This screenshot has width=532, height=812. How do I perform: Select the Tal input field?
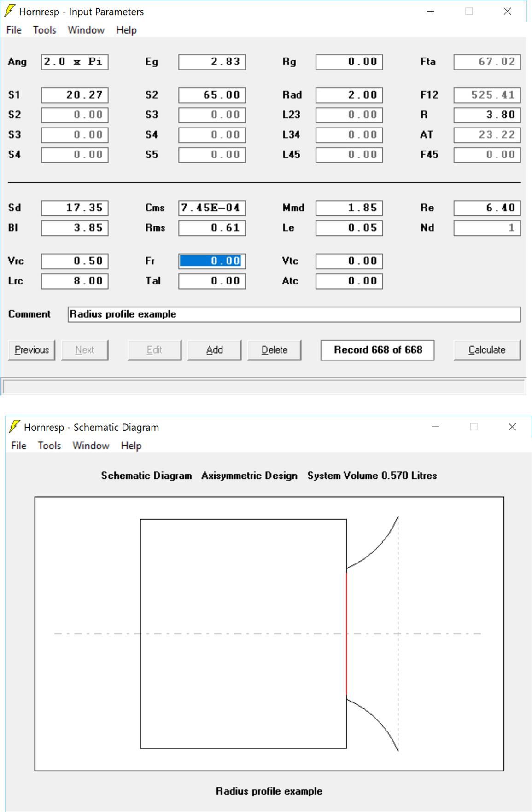(212, 281)
